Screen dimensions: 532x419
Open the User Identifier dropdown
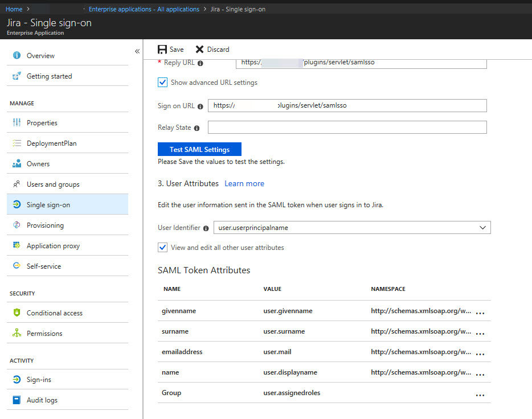coord(352,228)
